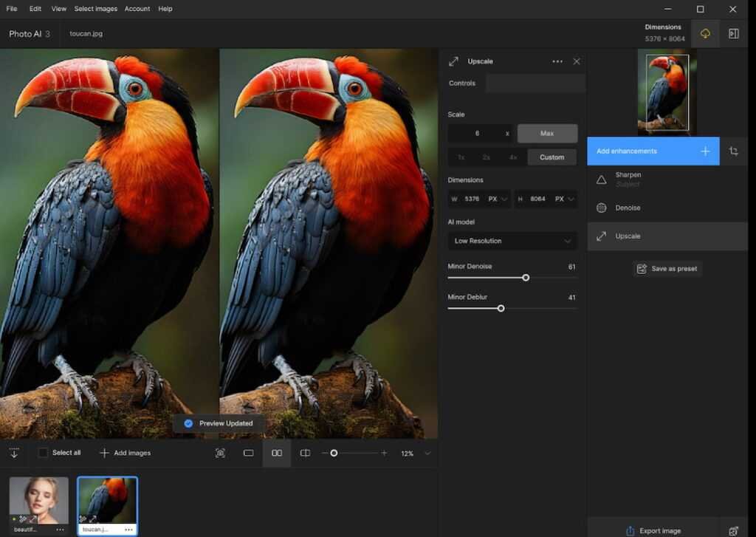Check the Select all checkbox
The image size is (756, 537).
(43, 453)
